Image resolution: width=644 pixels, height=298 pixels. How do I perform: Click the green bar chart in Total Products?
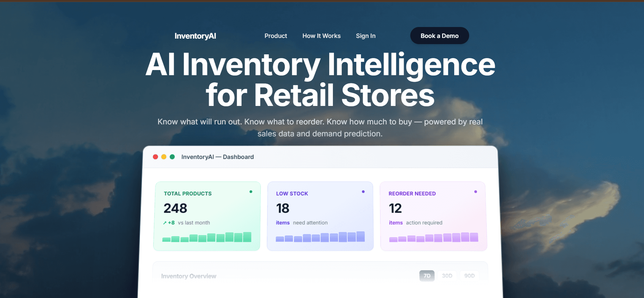[207, 237]
